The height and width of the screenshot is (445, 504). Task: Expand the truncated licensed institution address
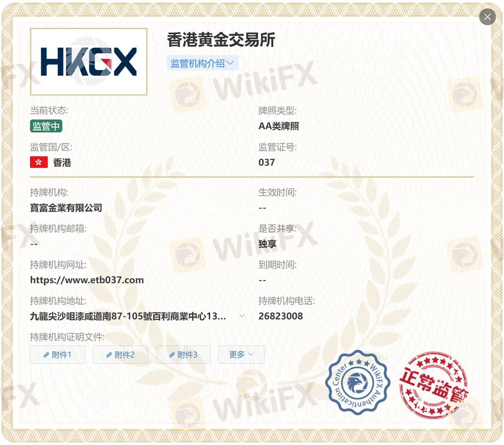pos(242,316)
